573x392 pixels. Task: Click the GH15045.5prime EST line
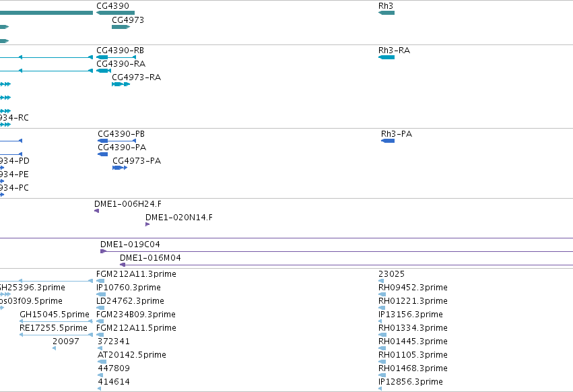point(56,321)
